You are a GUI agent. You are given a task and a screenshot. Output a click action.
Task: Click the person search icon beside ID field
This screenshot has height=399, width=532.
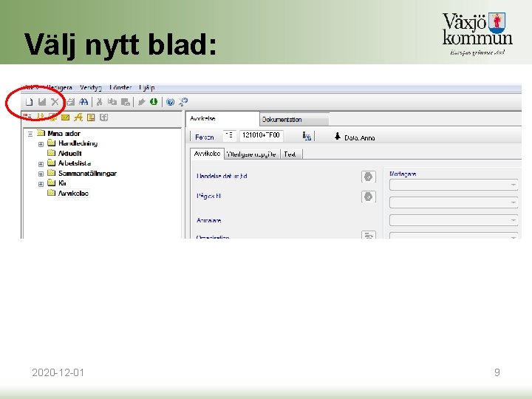point(307,137)
